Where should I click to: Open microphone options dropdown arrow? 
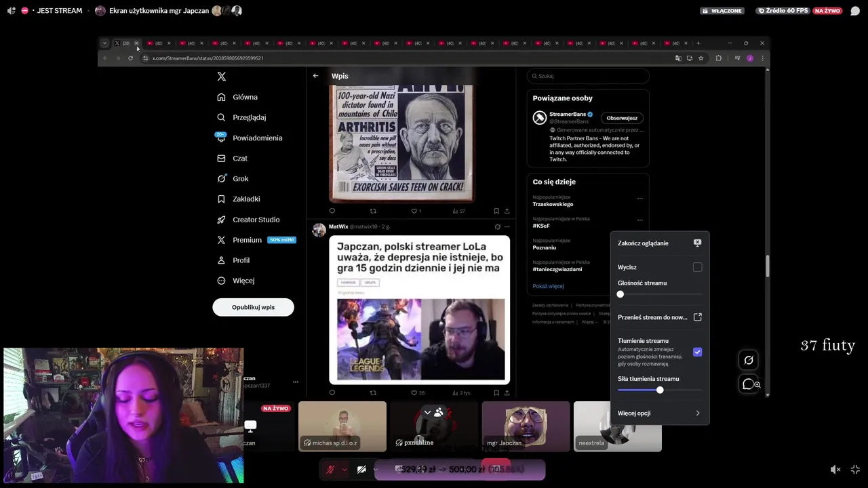pos(344,469)
